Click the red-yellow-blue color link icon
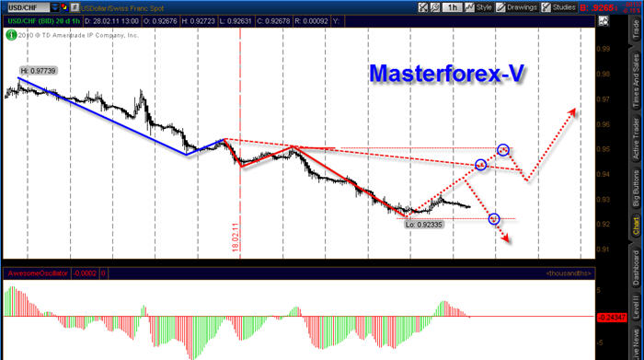The image size is (644, 360). point(64,7)
